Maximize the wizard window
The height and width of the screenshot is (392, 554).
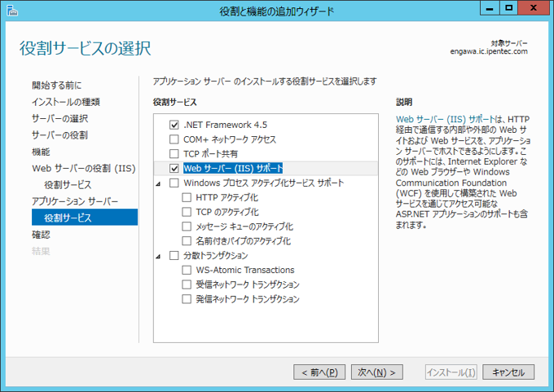click(508, 8)
